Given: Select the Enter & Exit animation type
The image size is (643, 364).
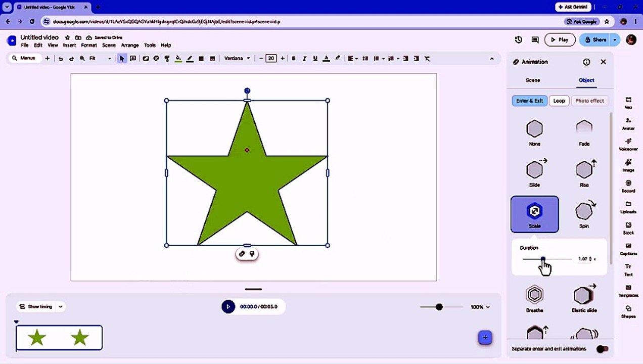Looking at the screenshot, I should 529,101.
